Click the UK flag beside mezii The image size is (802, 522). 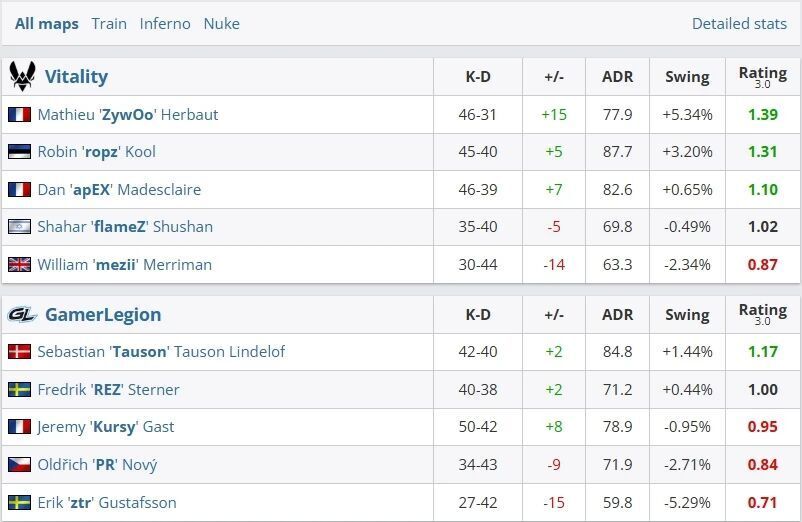(x=19, y=265)
